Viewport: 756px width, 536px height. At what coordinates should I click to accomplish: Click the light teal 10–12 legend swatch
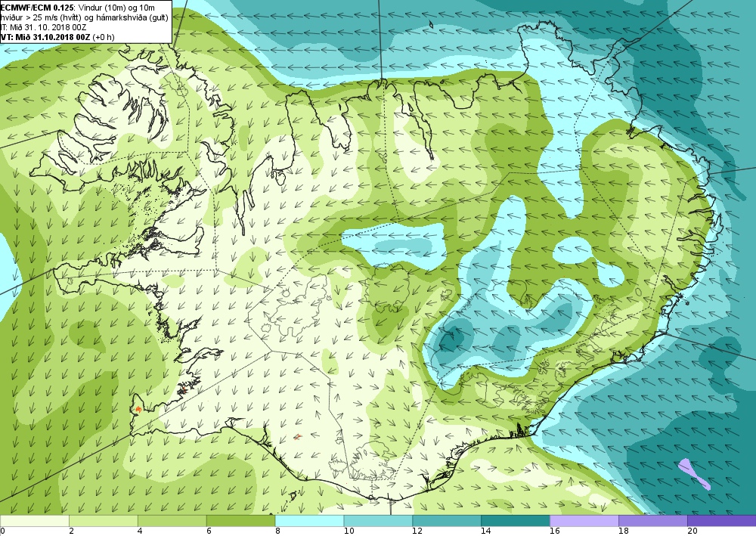pyautogui.click(x=378, y=521)
